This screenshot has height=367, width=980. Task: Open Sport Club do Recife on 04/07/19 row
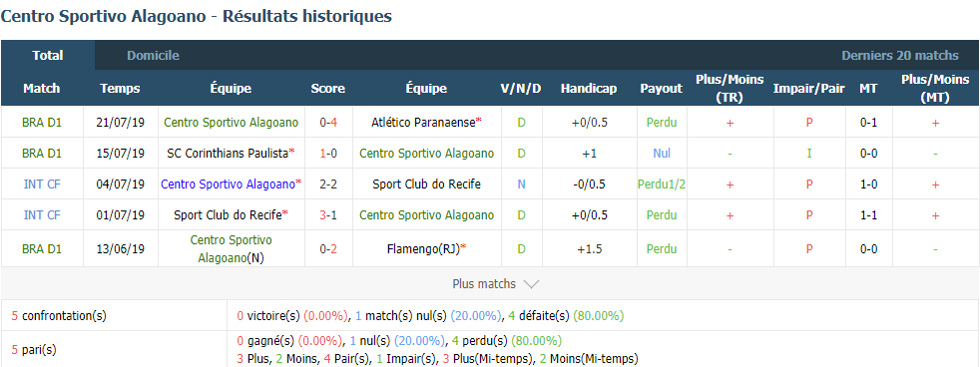coord(426,184)
